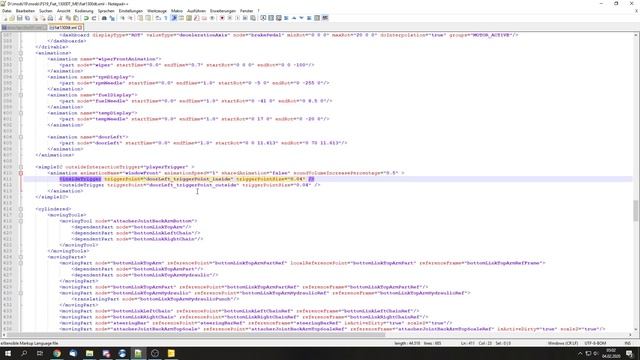
Task: Save the current file with the toolbar icon
Action: click(x=19, y=18)
